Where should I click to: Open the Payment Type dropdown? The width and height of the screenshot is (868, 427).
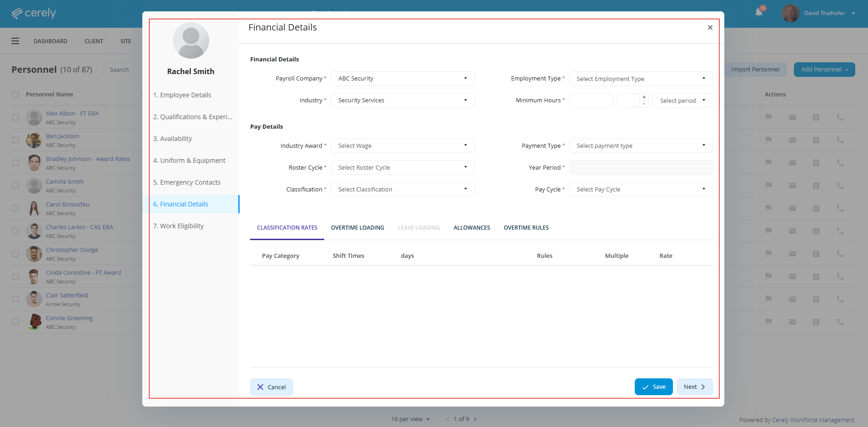641,146
